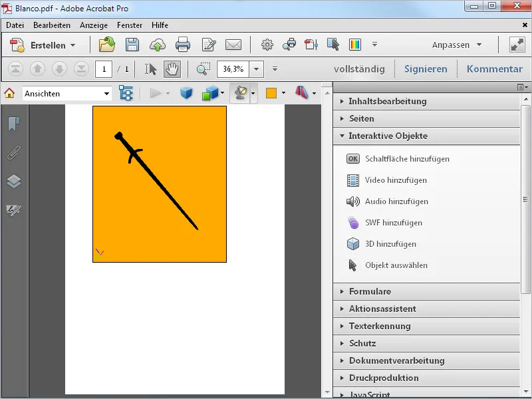
Task: Open the bookmarks panel icon
Action: click(14, 124)
